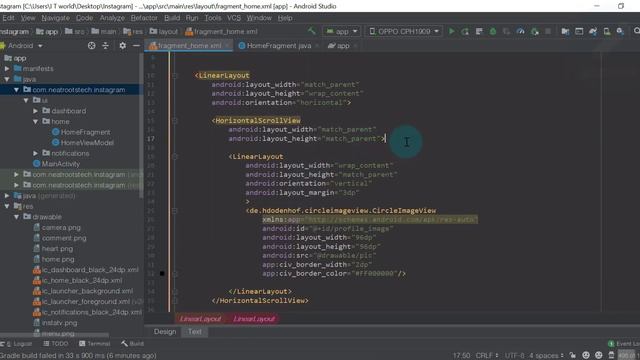Open the project panel gear settings
Viewport: 640px width, 360px height.
click(122, 46)
